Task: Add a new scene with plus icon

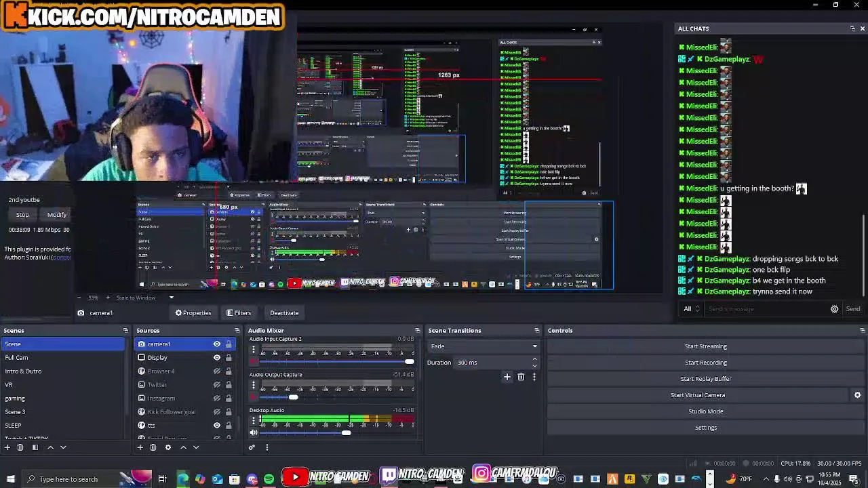Action: [x=7, y=447]
